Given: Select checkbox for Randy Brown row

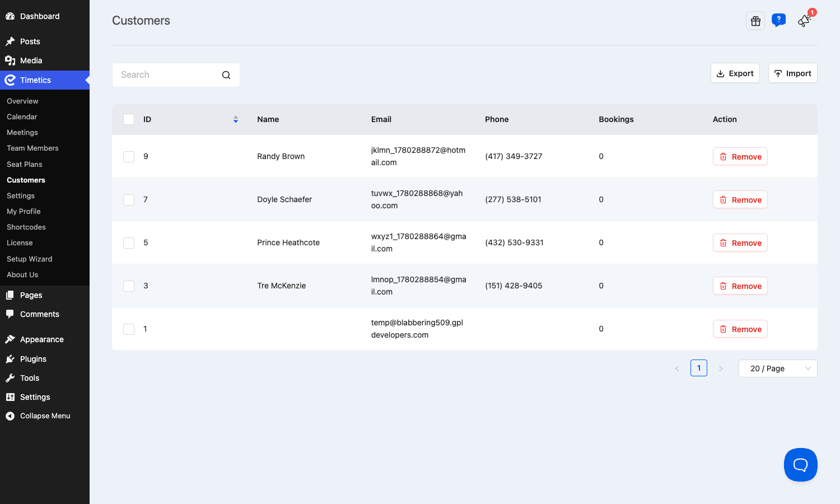Looking at the screenshot, I should coord(129,157).
